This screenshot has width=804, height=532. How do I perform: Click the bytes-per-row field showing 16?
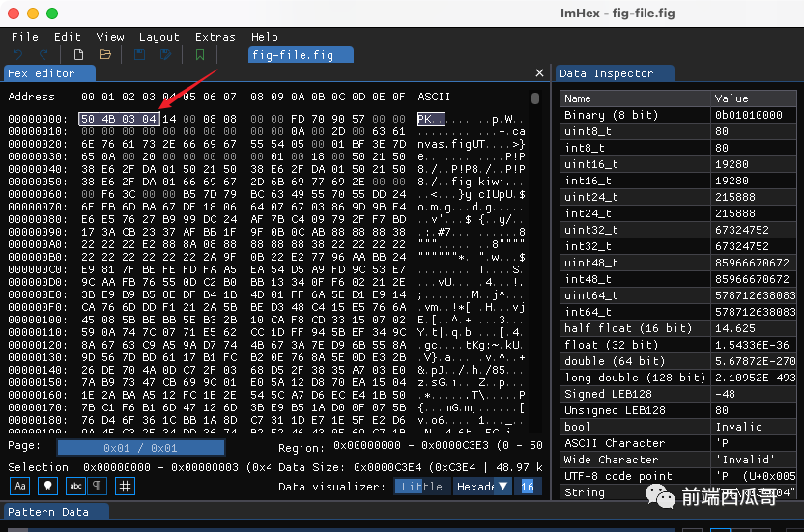tap(529, 487)
